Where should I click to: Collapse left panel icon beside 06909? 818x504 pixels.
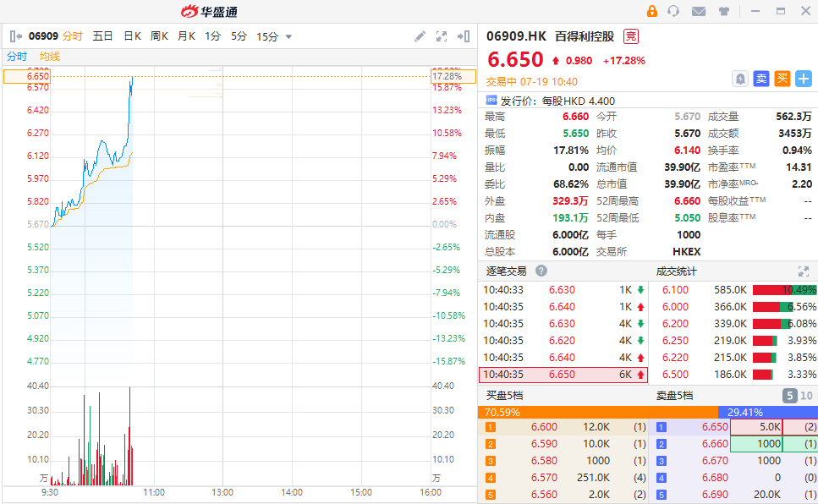tap(16, 36)
